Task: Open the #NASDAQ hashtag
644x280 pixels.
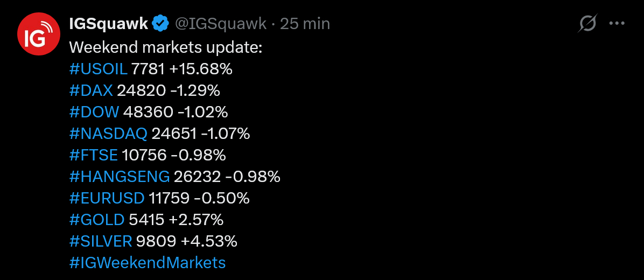Action: (x=108, y=134)
